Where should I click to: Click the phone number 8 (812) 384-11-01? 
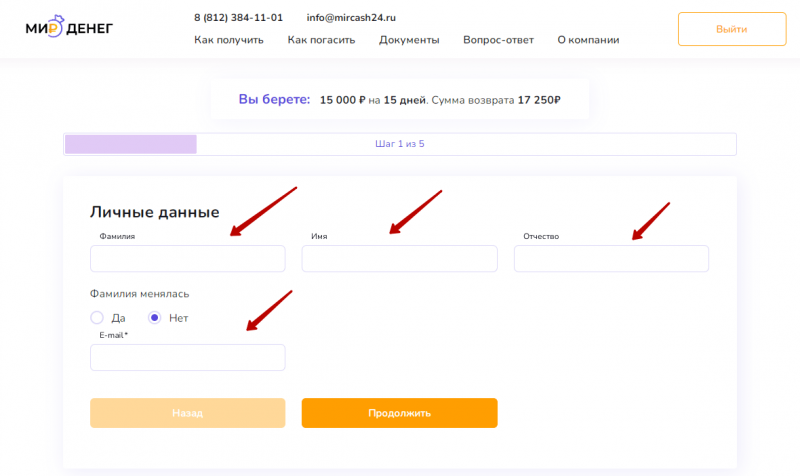click(238, 18)
